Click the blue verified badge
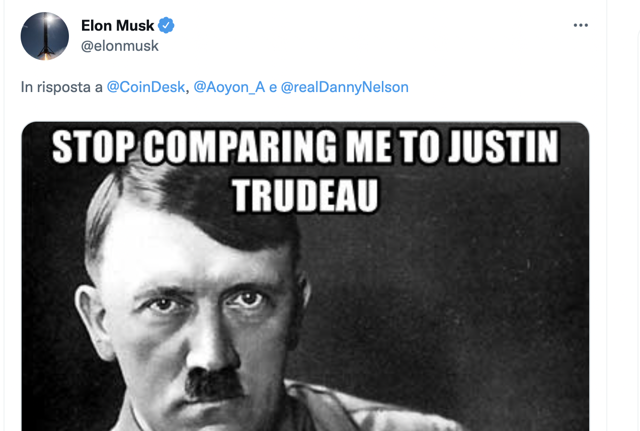Viewport: 640px width, 431px height. pyautogui.click(x=166, y=25)
